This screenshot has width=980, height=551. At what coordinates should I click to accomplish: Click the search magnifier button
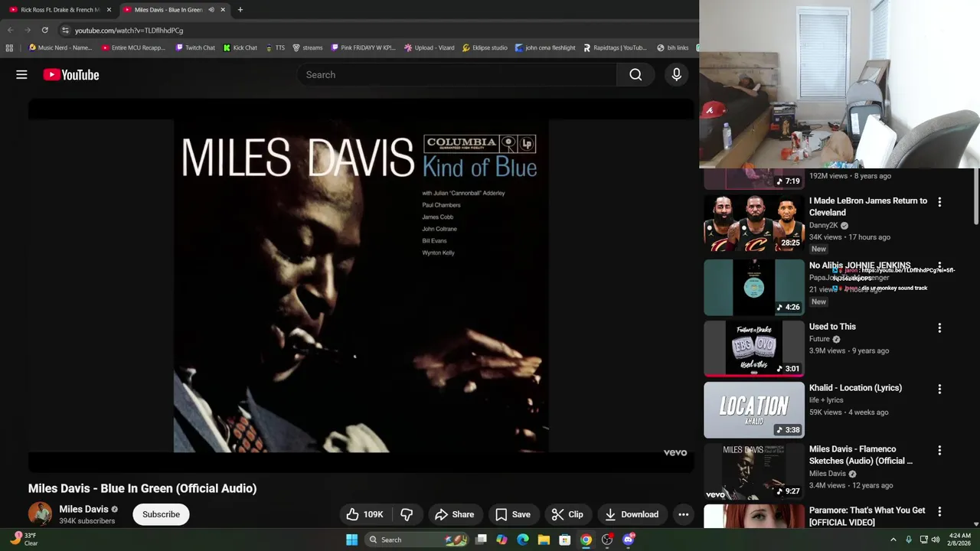pos(635,74)
